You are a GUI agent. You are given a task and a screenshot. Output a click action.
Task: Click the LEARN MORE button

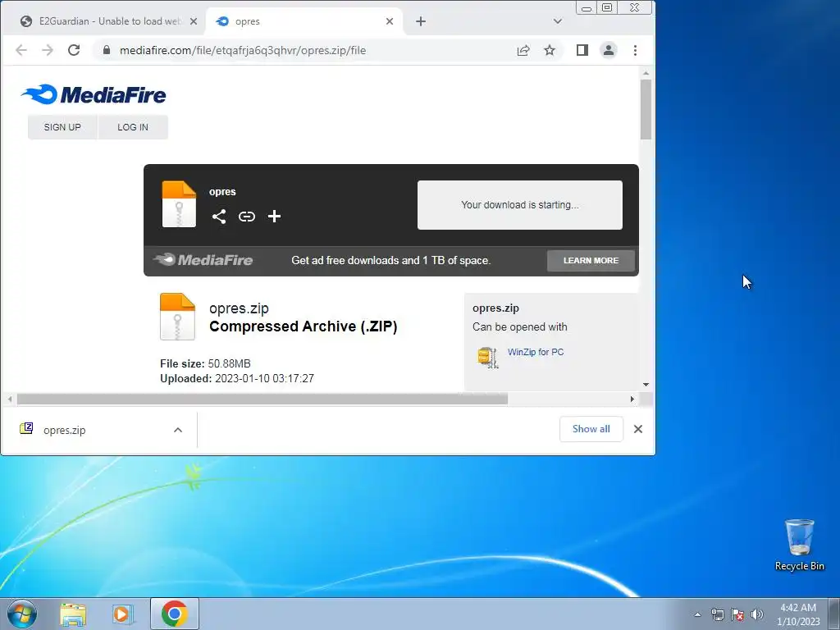coord(591,260)
